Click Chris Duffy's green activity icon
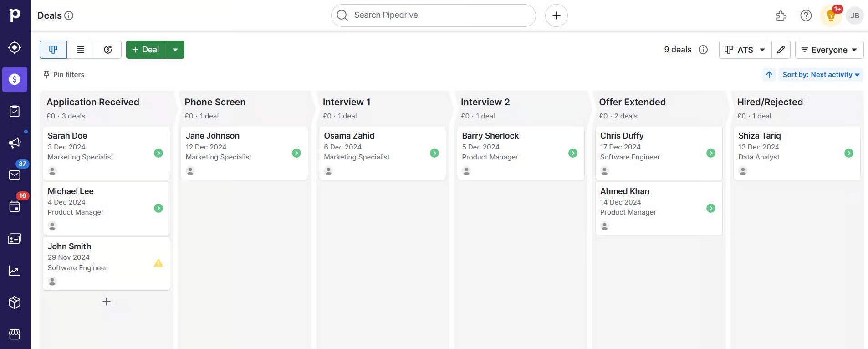 click(x=711, y=153)
